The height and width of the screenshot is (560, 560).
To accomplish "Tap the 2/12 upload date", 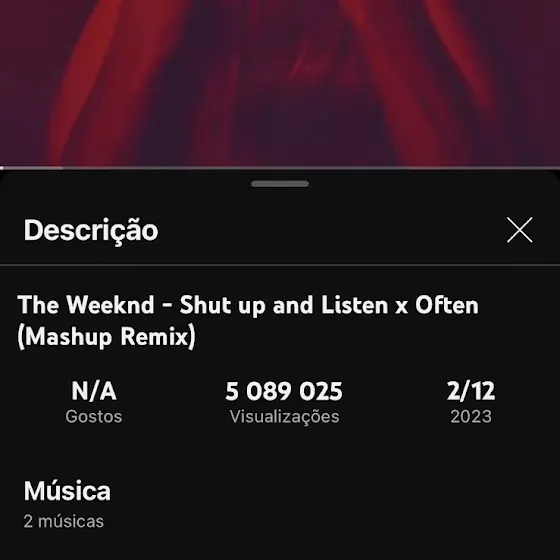I will tap(471, 391).
